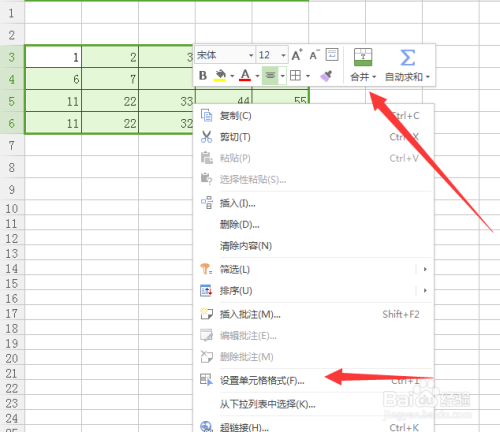The image size is (500, 432).
Task: Select the format painter brush icon
Action: point(326,76)
